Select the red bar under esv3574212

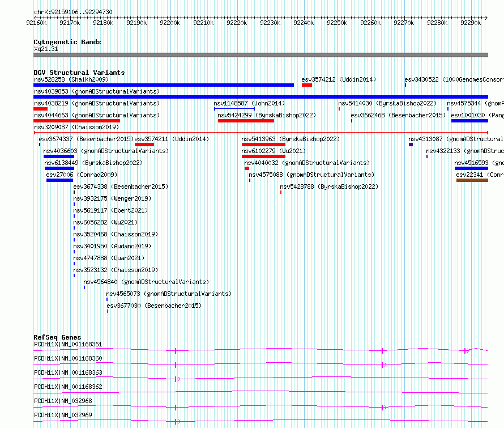pos(307,85)
